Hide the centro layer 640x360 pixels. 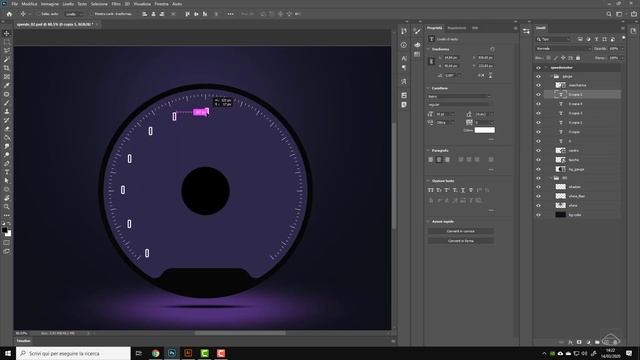[538, 151]
